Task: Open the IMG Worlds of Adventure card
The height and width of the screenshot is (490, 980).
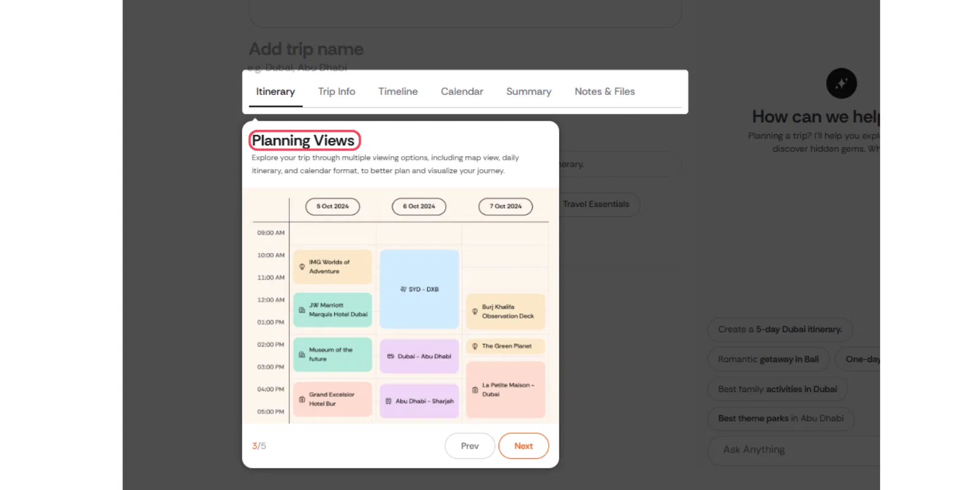Action: coord(333,267)
